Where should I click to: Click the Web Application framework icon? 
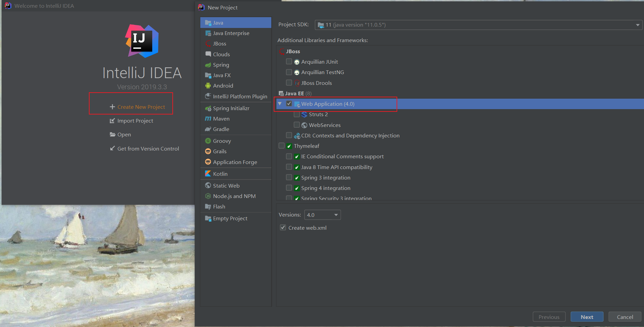coord(297,104)
